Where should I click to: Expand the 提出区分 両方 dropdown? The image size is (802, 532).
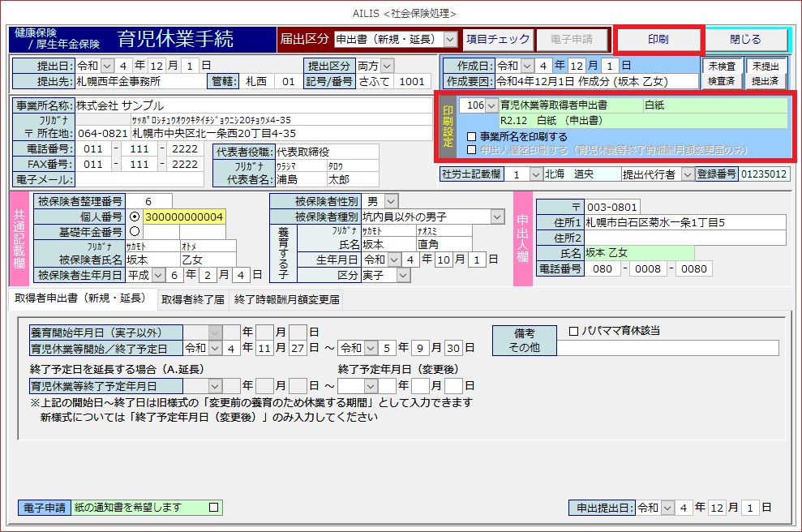coord(387,66)
